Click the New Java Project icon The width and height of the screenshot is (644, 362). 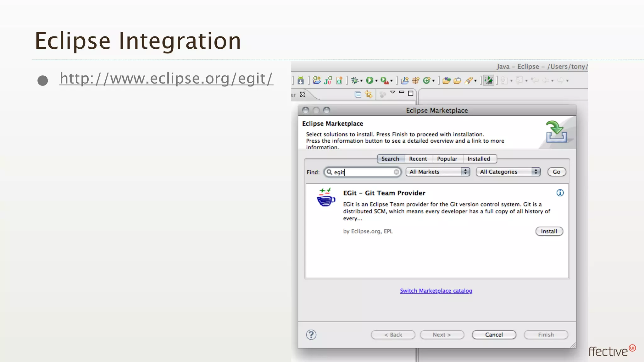point(405,80)
